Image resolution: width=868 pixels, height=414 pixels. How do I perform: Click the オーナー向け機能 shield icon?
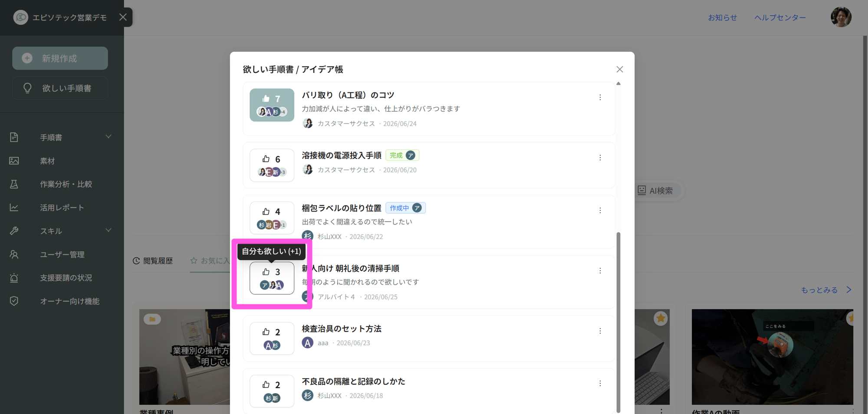14,301
